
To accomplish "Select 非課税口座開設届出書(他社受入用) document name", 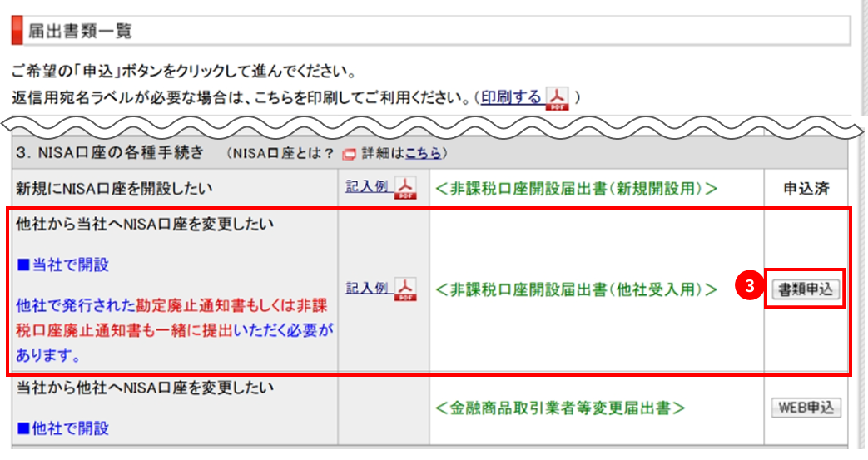I will click(575, 289).
